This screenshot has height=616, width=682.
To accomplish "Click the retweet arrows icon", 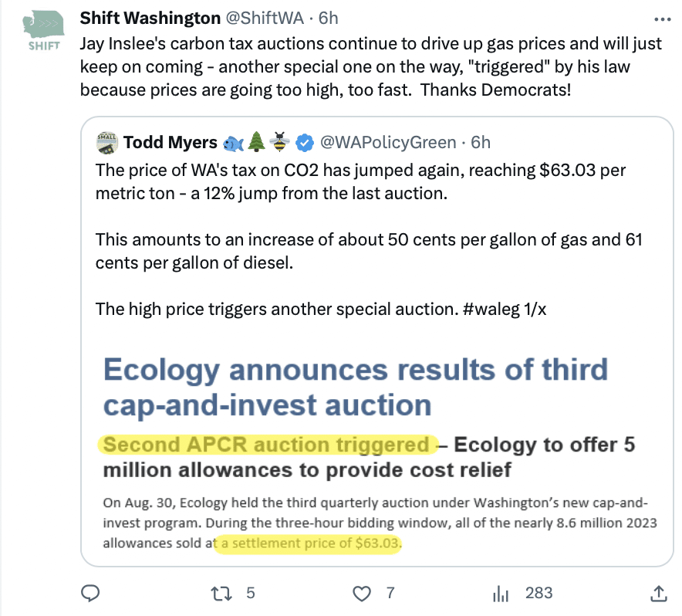I will coord(221,593).
